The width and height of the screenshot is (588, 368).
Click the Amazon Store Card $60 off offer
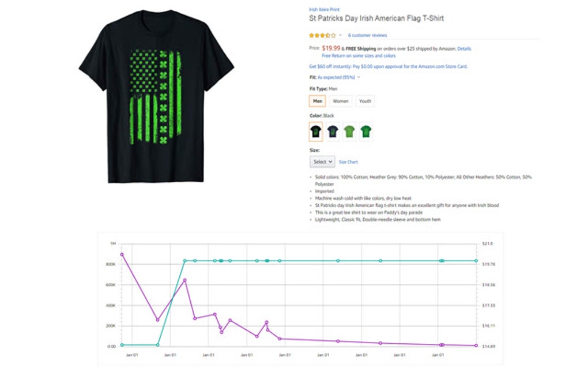(x=397, y=66)
